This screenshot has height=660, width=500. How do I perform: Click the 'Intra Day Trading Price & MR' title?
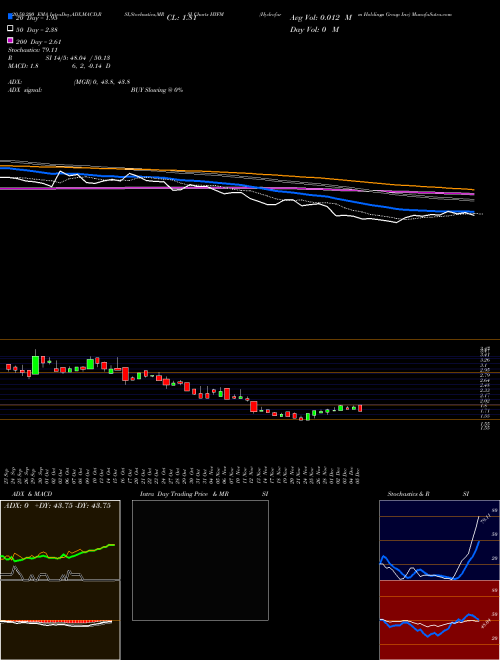184,494
